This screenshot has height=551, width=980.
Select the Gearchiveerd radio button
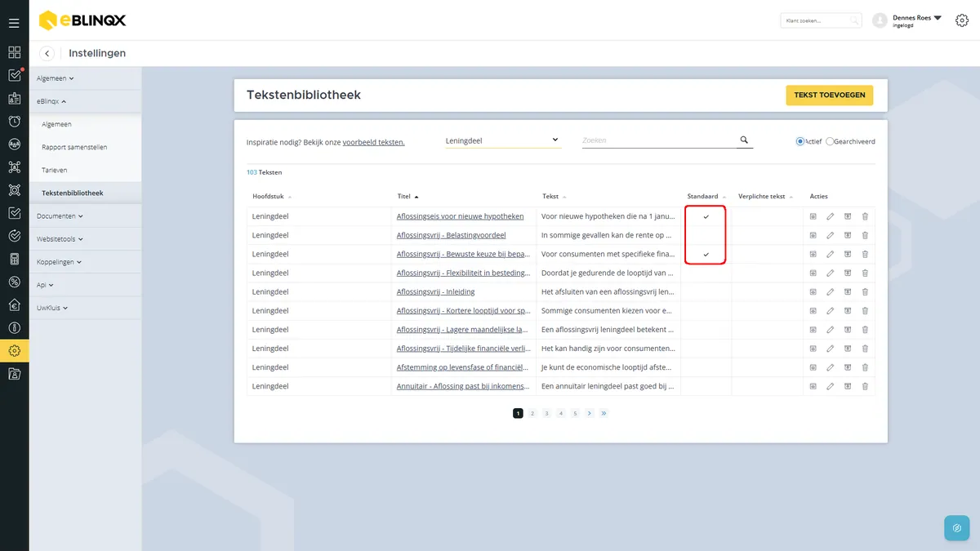point(830,141)
